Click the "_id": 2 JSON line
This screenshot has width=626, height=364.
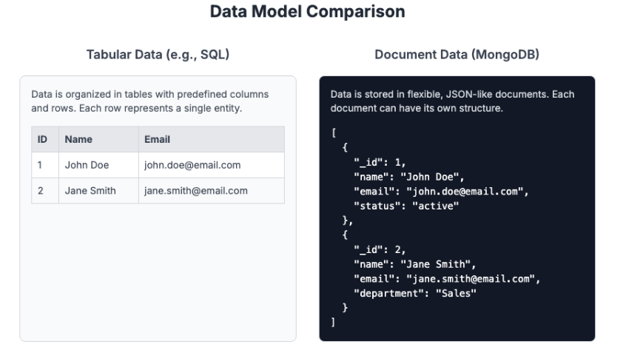(380, 250)
